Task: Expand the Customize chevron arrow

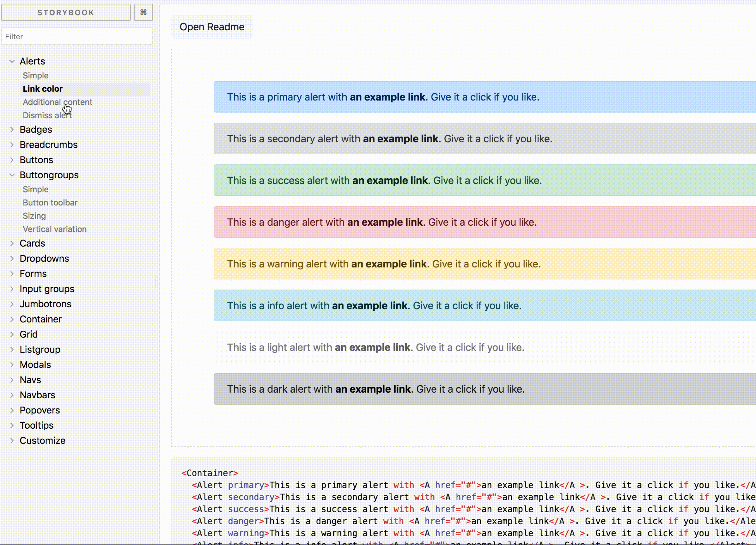Action: point(12,441)
